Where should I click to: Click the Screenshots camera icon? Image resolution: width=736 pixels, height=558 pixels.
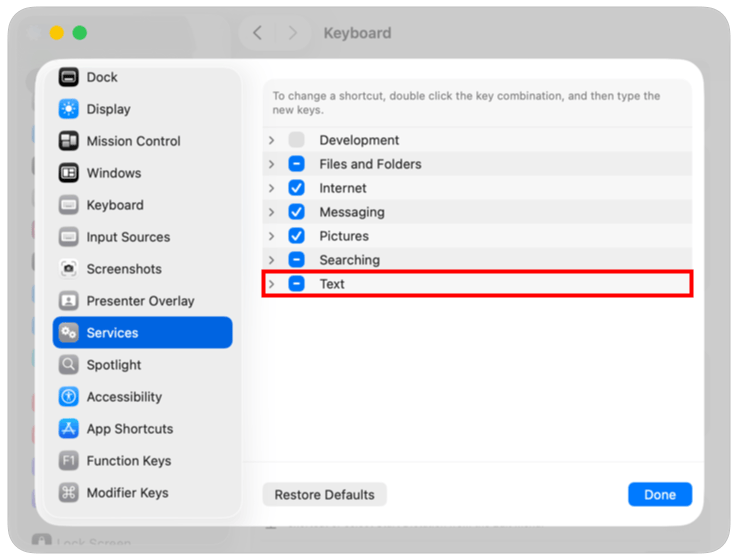68,269
